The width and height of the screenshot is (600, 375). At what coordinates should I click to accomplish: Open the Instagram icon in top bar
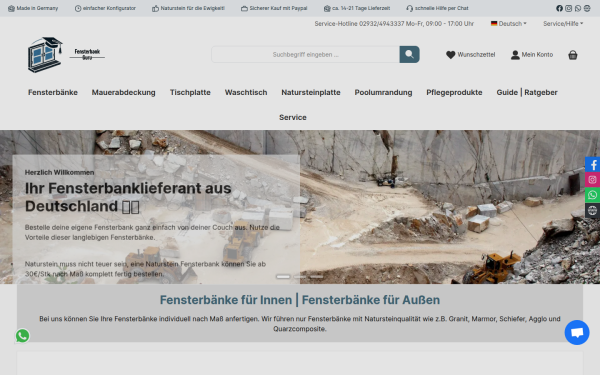pyautogui.click(x=569, y=8)
